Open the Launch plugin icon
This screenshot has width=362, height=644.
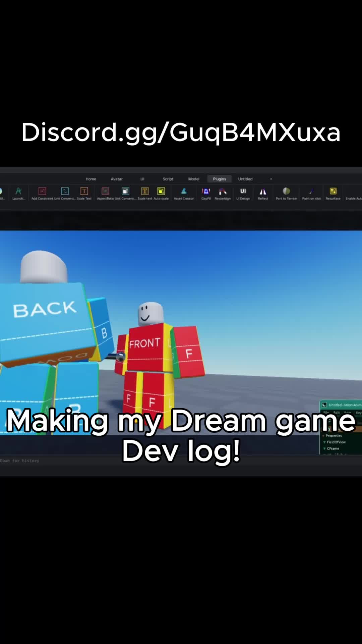[18, 191]
